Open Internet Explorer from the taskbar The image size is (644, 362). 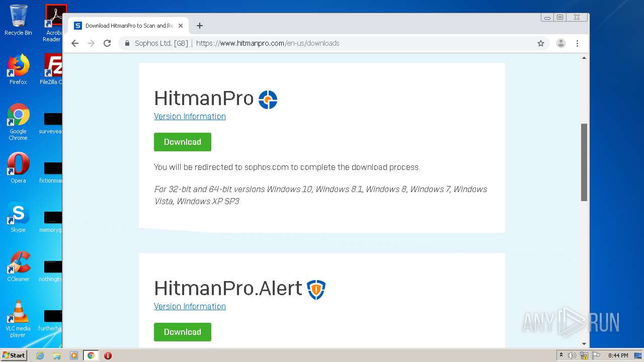click(40, 355)
